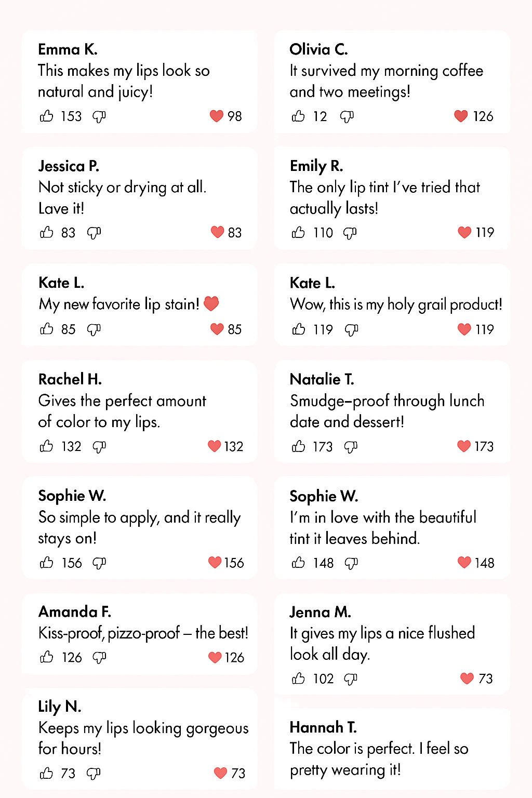Give Lily N.'s review a thumbs up
Image resolution: width=532 pixels, height=798 pixels.
click(x=47, y=774)
